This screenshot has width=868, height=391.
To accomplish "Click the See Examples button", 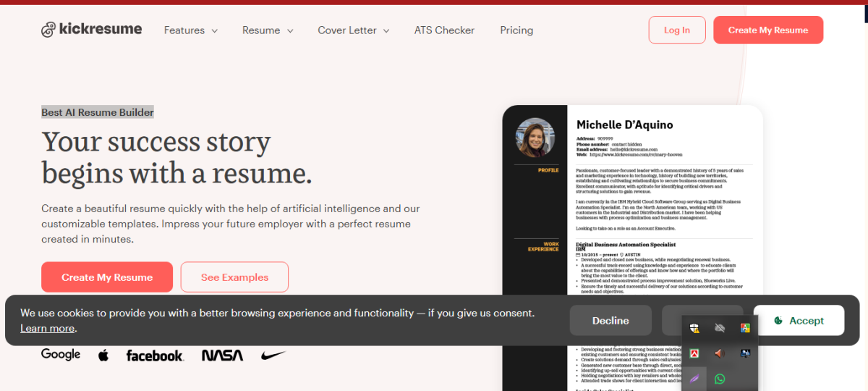I will coord(234,277).
